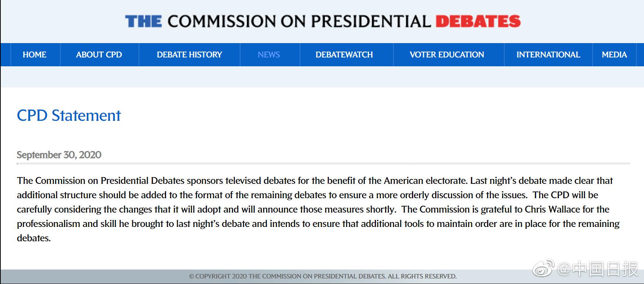
Task: Open the DEBATEWATCH page
Action: point(344,55)
